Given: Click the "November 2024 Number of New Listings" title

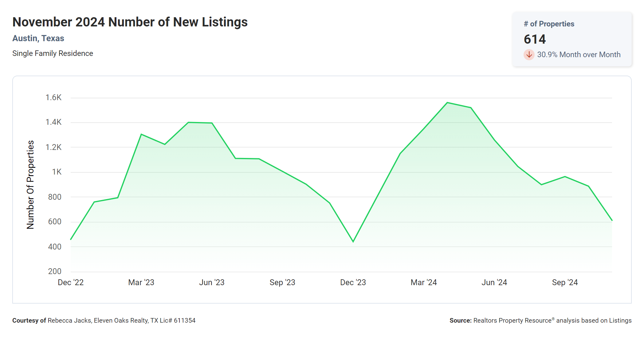Looking at the screenshot, I should [x=130, y=22].
